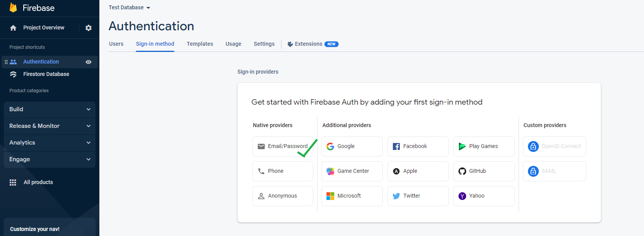
Task: Click the Play Games logo icon
Action: pyautogui.click(x=462, y=146)
